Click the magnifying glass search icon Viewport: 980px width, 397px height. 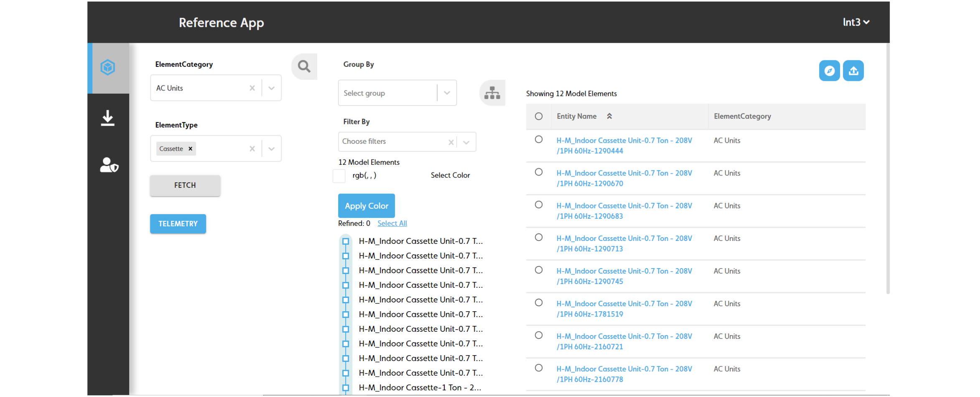coord(304,67)
